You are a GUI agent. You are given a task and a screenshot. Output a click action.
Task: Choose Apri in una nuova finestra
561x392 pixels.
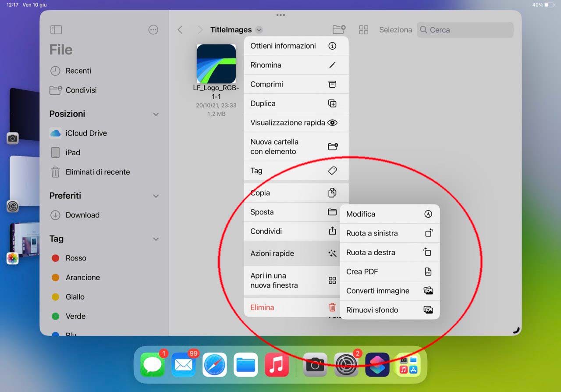(292, 280)
